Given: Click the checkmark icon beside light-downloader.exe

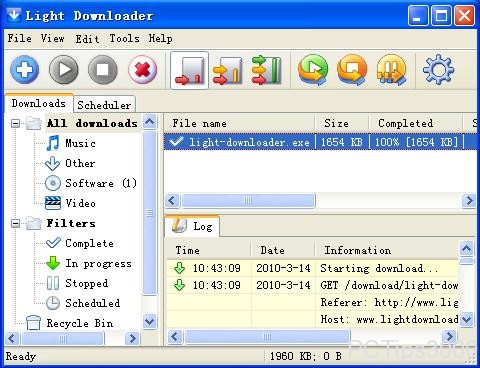Looking at the screenshot, I should [x=176, y=142].
